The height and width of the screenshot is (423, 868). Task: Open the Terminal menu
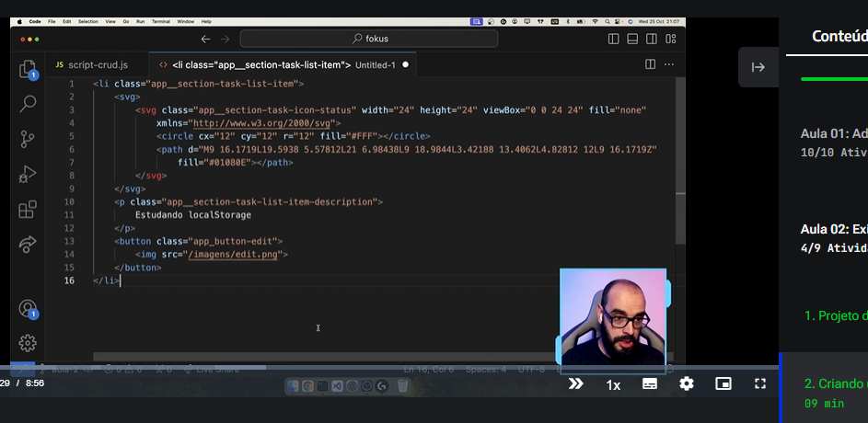tap(161, 21)
